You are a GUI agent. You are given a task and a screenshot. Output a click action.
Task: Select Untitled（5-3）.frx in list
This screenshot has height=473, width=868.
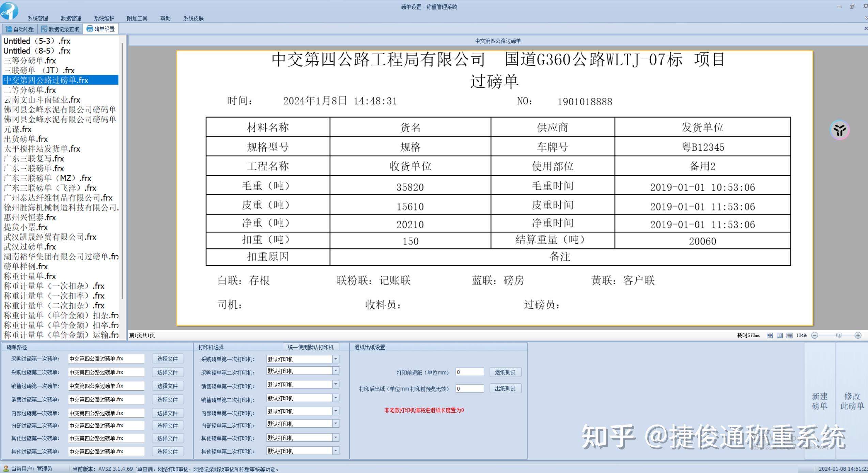(x=61, y=41)
